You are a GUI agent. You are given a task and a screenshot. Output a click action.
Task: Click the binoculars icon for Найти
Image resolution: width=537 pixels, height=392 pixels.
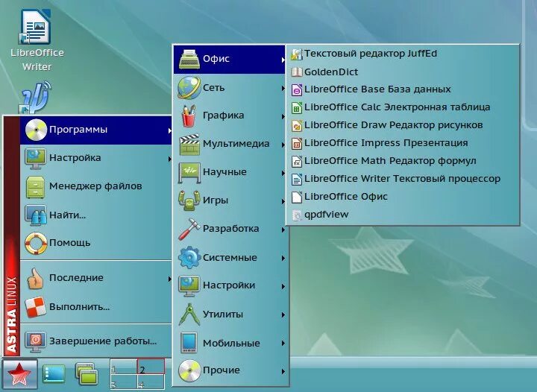pos(35,215)
